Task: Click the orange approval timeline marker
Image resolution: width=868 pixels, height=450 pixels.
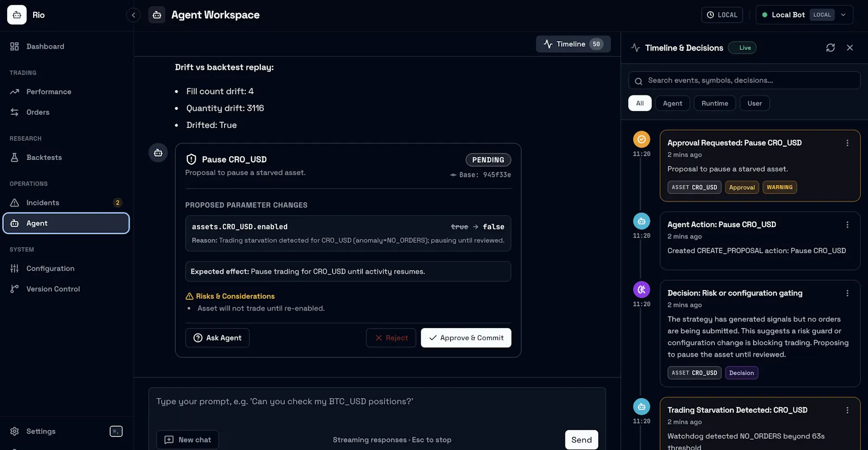Action: tap(642, 139)
